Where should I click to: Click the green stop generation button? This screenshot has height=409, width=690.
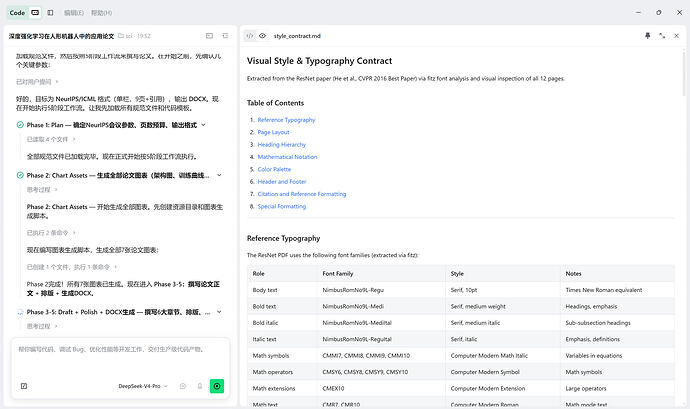(217, 386)
